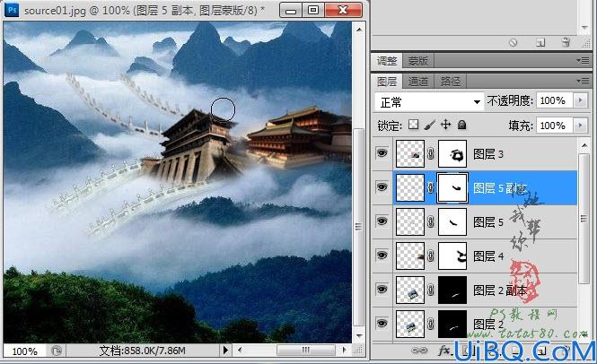This screenshot has width=597, height=364.
Task: Switch to the 路径 tab
Action: click(451, 82)
